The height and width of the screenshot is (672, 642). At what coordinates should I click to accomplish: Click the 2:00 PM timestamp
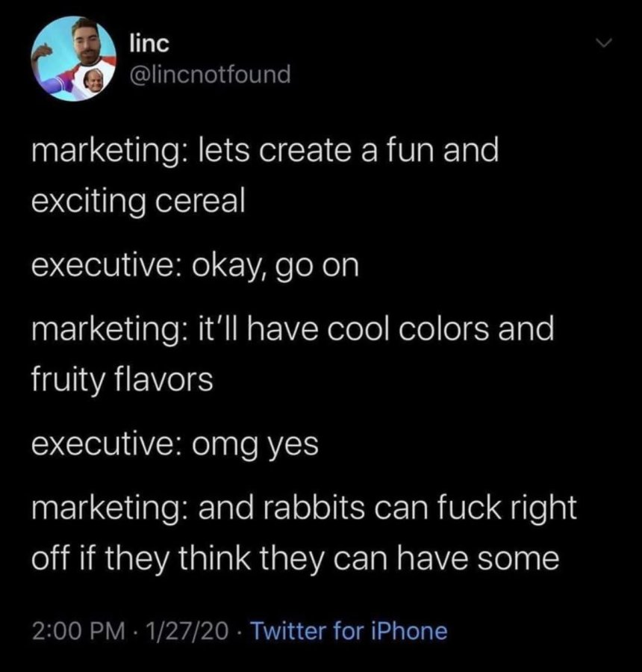pos(79,631)
